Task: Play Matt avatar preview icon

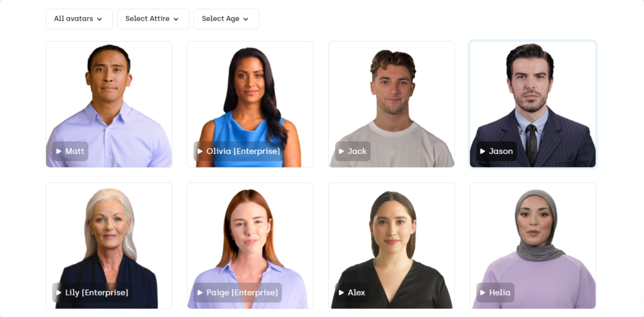Action: [58, 151]
